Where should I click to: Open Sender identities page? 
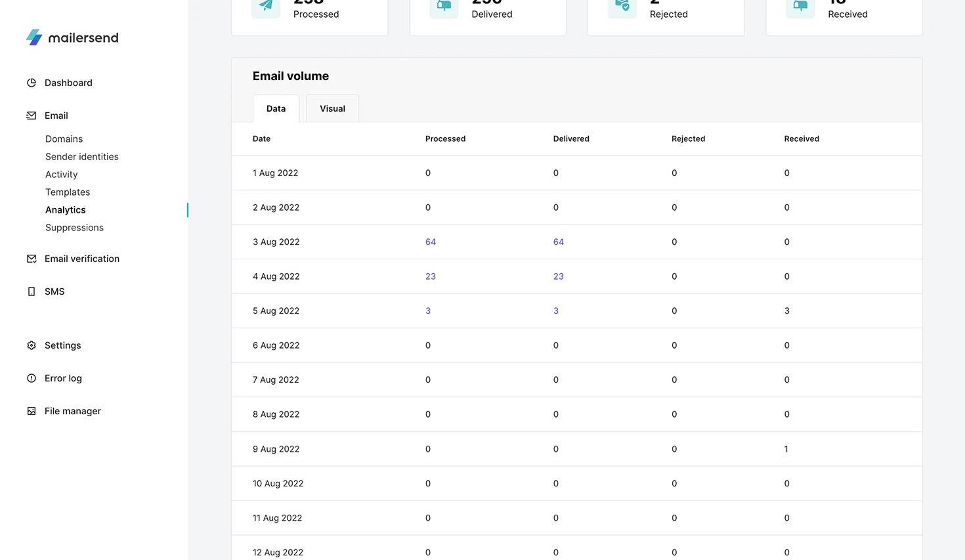click(82, 157)
